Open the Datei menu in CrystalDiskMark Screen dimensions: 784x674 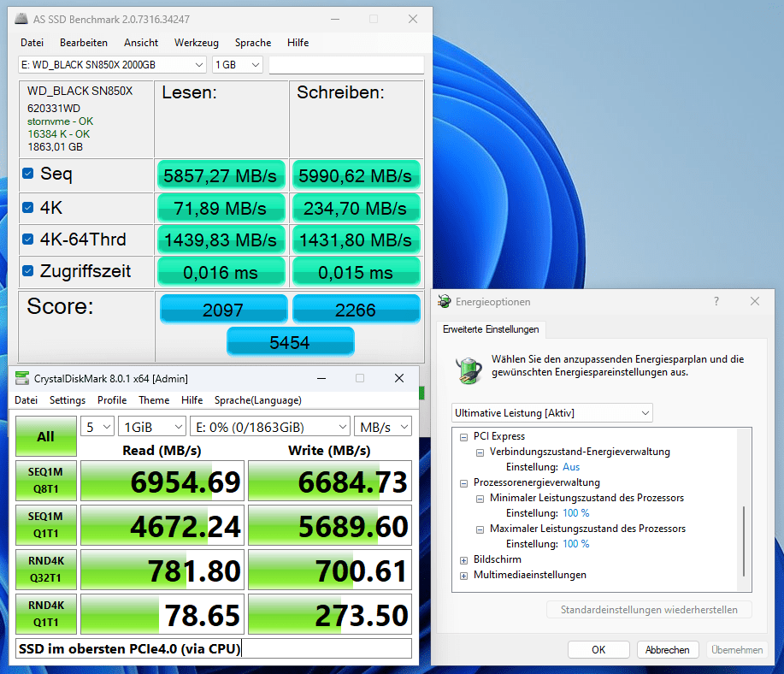[x=26, y=399]
